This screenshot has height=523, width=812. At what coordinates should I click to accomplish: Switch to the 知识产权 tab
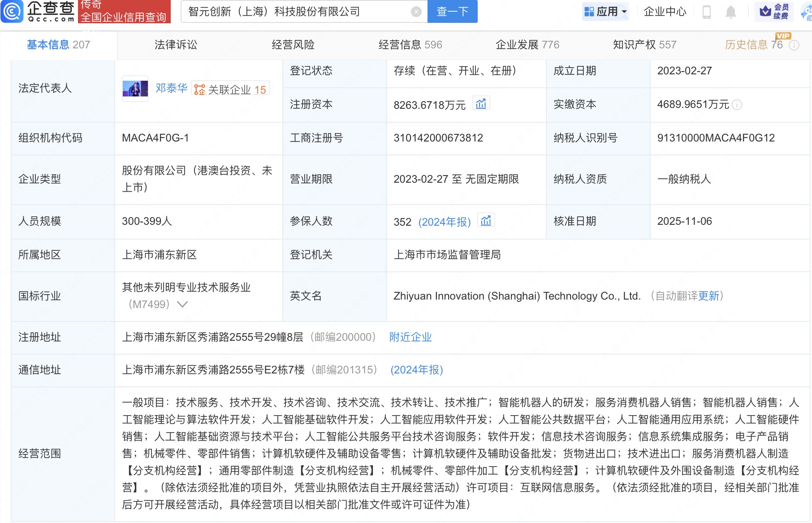(x=644, y=45)
